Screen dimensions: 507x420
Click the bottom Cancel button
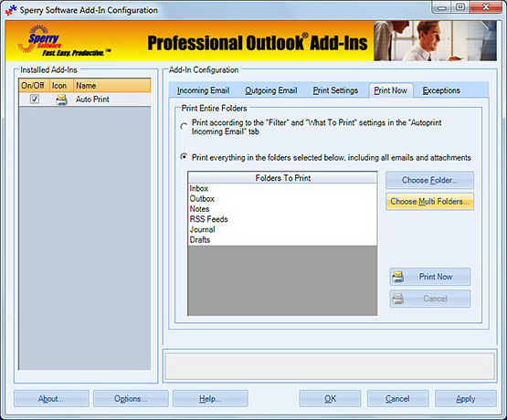(397, 399)
